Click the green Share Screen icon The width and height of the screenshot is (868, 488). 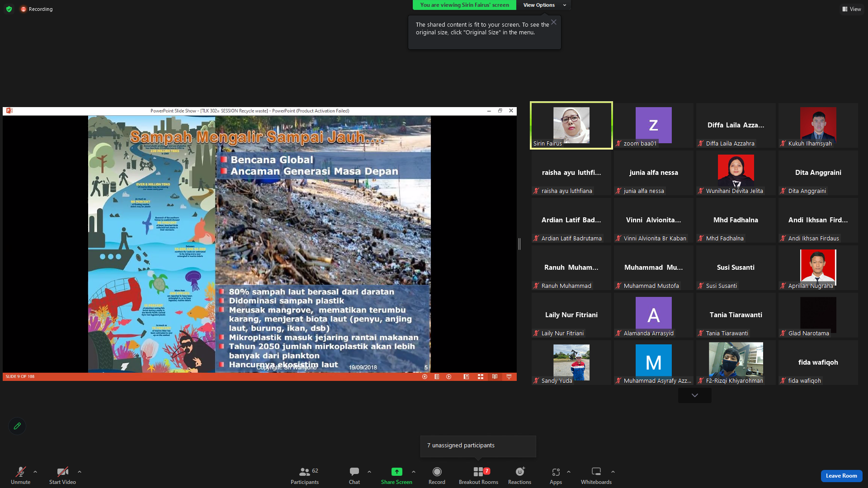pos(396,472)
